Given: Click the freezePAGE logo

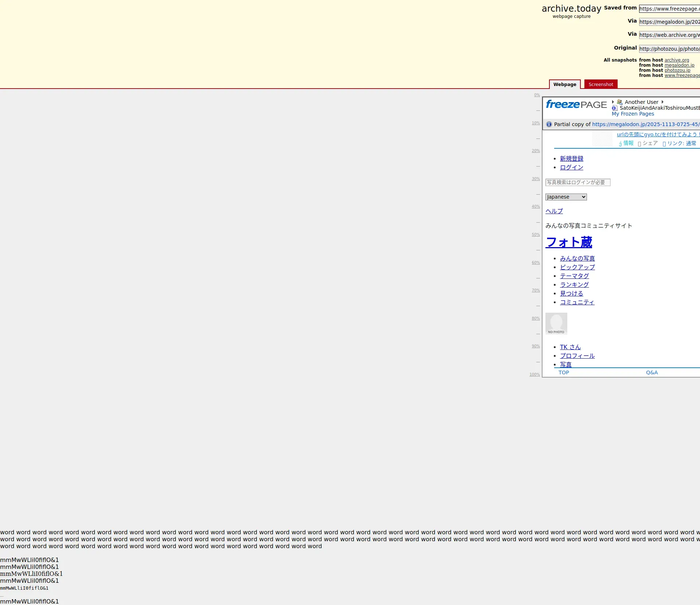Looking at the screenshot, I should (x=576, y=105).
